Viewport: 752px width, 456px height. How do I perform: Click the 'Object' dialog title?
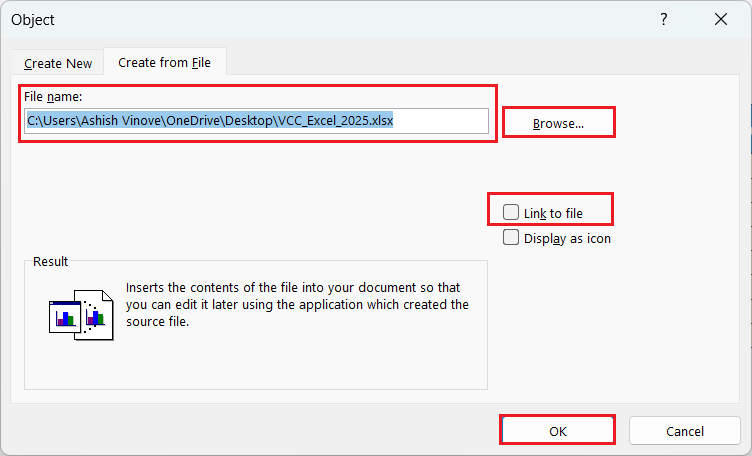click(x=33, y=20)
